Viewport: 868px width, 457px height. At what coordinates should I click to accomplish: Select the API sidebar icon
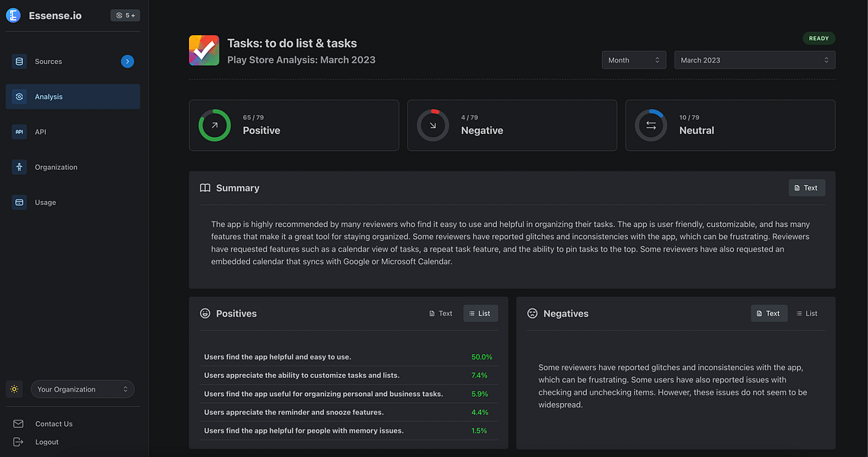click(x=19, y=132)
